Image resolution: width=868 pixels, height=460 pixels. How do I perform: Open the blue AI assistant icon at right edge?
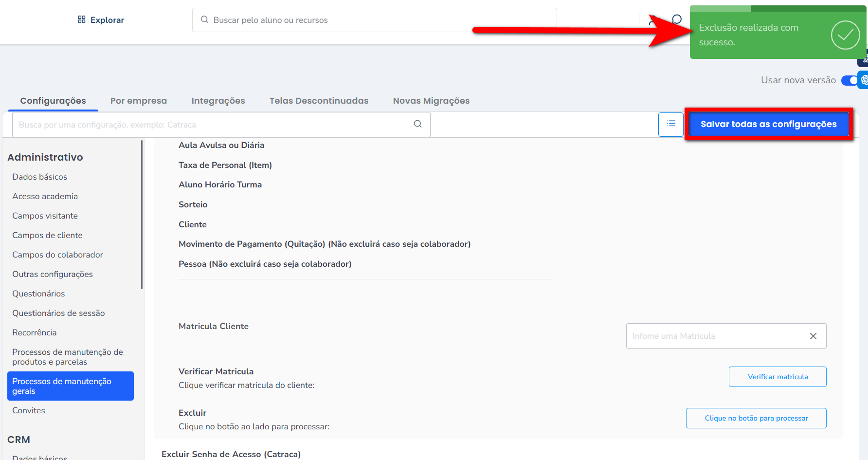point(864,80)
